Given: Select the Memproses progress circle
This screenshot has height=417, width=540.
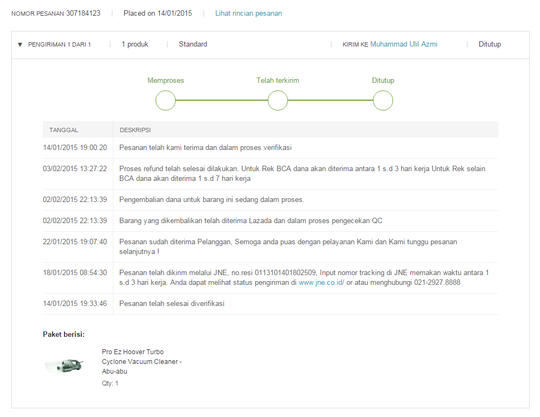Looking at the screenshot, I should pos(166,101).
